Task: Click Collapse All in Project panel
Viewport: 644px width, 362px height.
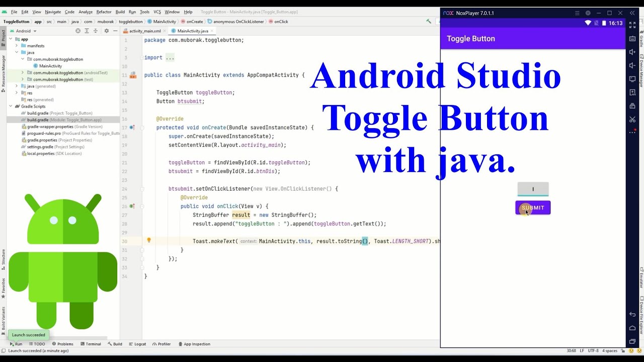Action: click(95, 31)
